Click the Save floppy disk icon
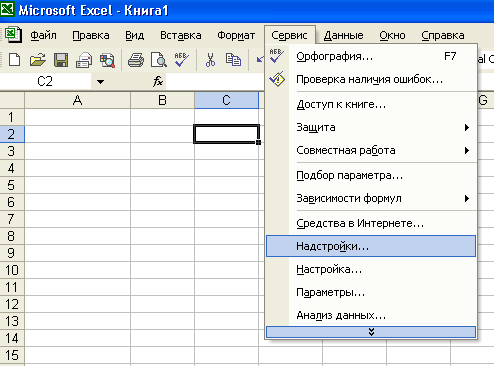 [x=61, y=60]
